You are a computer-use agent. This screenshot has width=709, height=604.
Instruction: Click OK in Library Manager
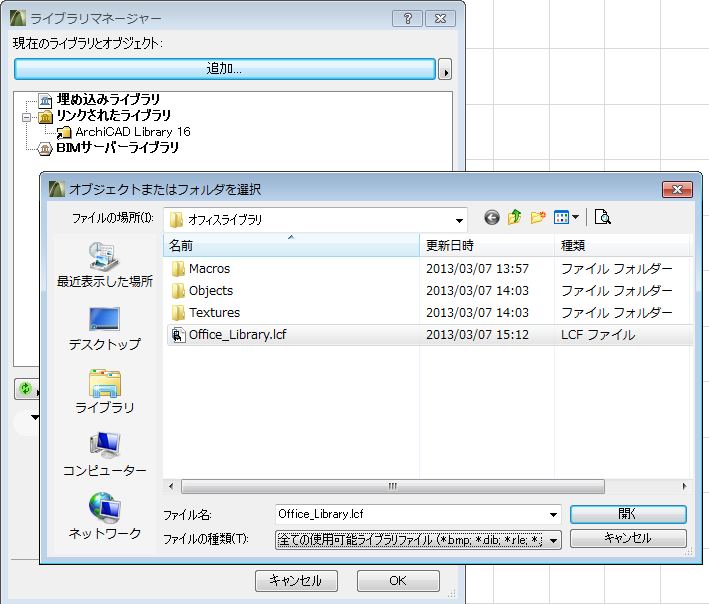tap(398, 580)
